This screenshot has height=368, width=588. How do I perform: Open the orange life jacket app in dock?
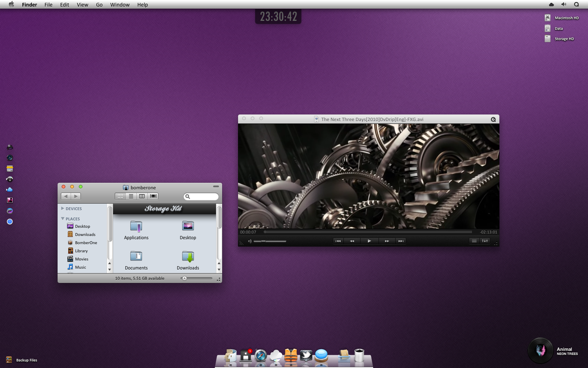click(291, 356)
